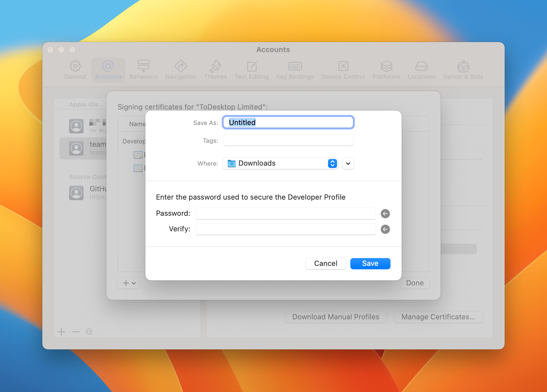Switch to the Locations tab
This screenshot has width=547, height=392.
click(x=422, y=70)
